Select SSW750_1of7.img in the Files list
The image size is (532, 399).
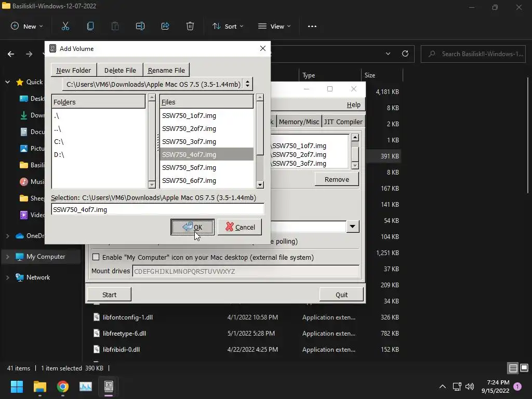click(206, 116)
